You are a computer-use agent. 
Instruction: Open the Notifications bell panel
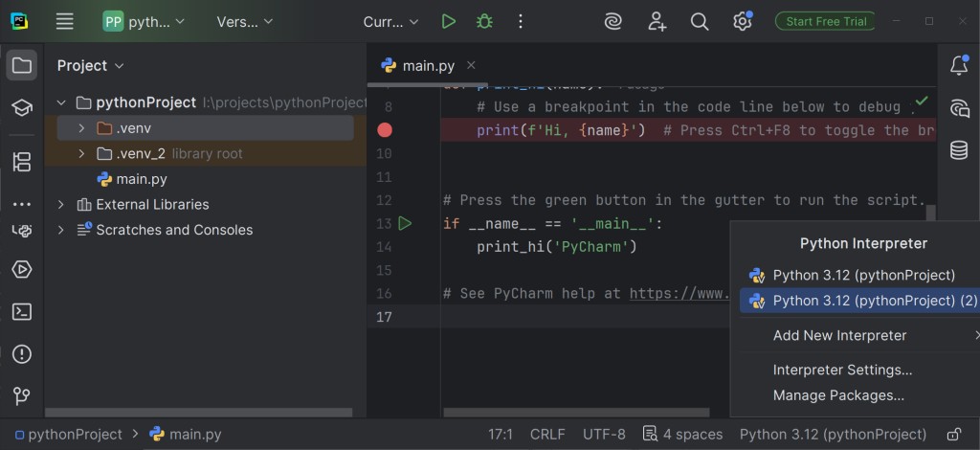[x=958, y=66]
